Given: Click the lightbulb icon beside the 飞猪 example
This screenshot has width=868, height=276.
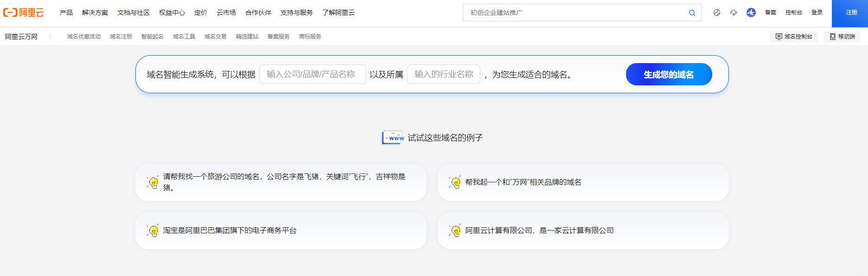Looking at the screenshot, I should point(153,182).
